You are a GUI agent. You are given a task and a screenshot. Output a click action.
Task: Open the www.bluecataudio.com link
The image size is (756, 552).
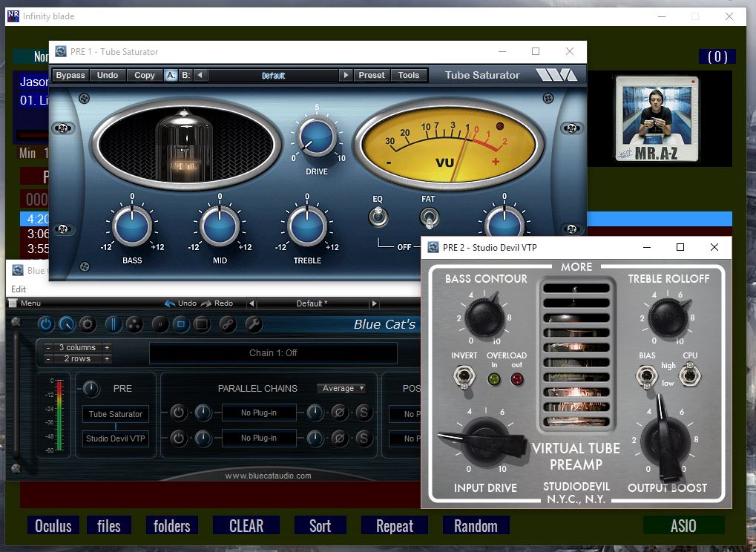[x=268, y=476]
